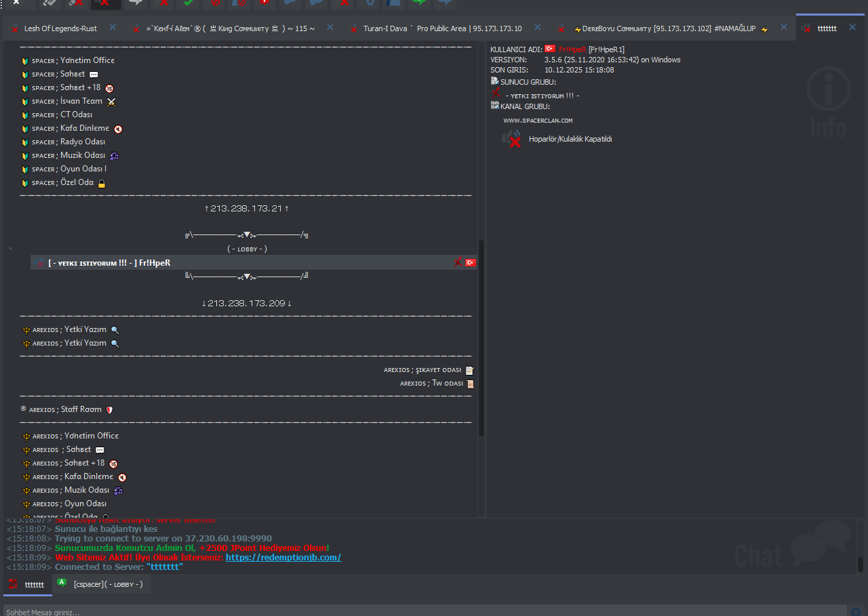This screenshot has width=868, height=616.
Task: Click the padlock icon on spacer Özel Oda
Action: pyautogui.click(x=102, y=183)
